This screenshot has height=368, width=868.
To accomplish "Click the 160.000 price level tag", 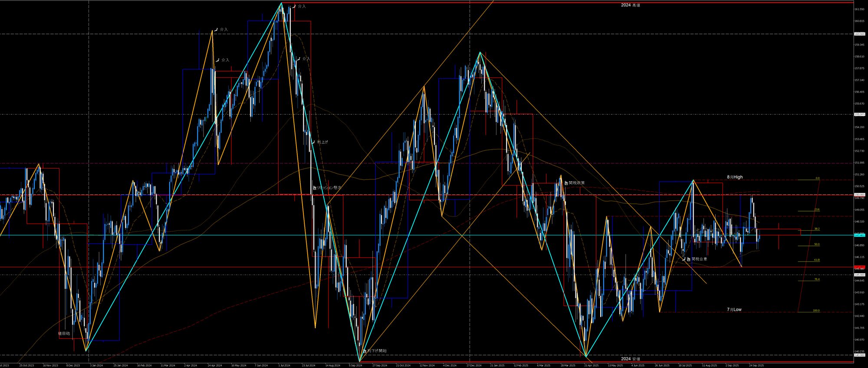I will tap(859, 34).
